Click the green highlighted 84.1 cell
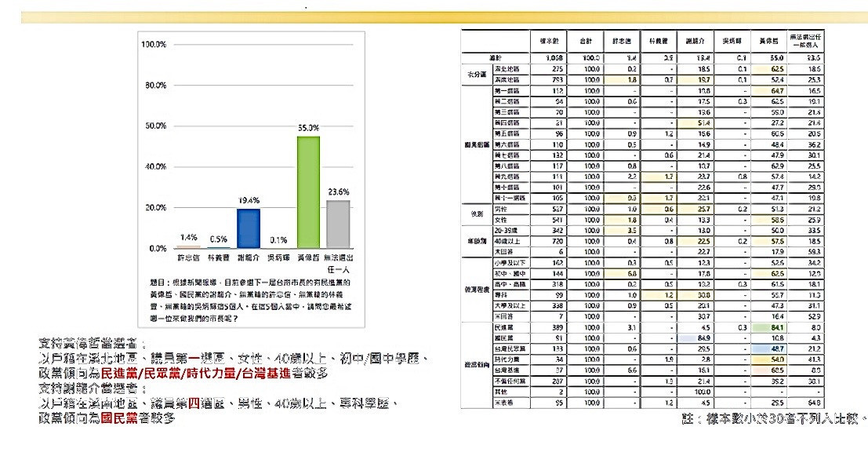Screen dimensions: 868x456 769,327
